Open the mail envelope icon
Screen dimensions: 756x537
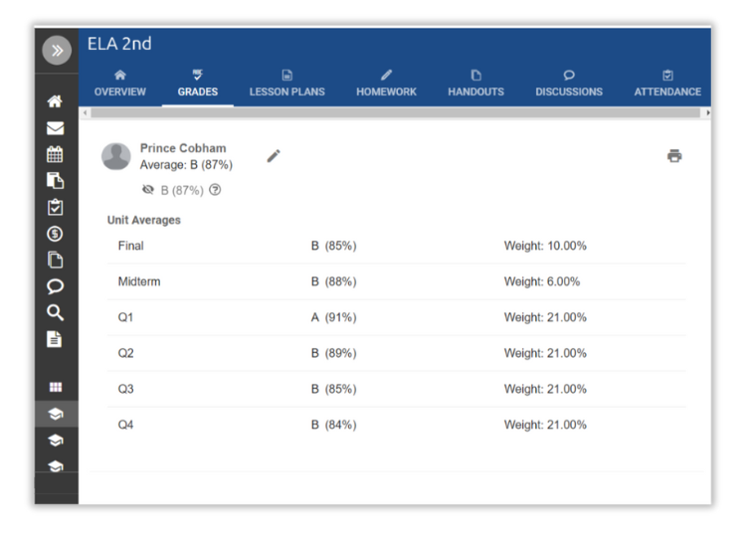(x=56, y=128)
